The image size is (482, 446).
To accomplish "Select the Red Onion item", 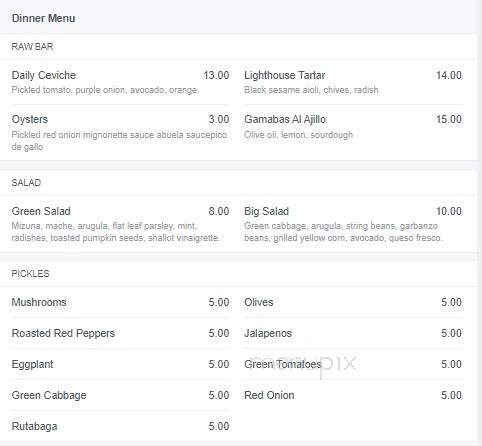I will click(269, 395).
